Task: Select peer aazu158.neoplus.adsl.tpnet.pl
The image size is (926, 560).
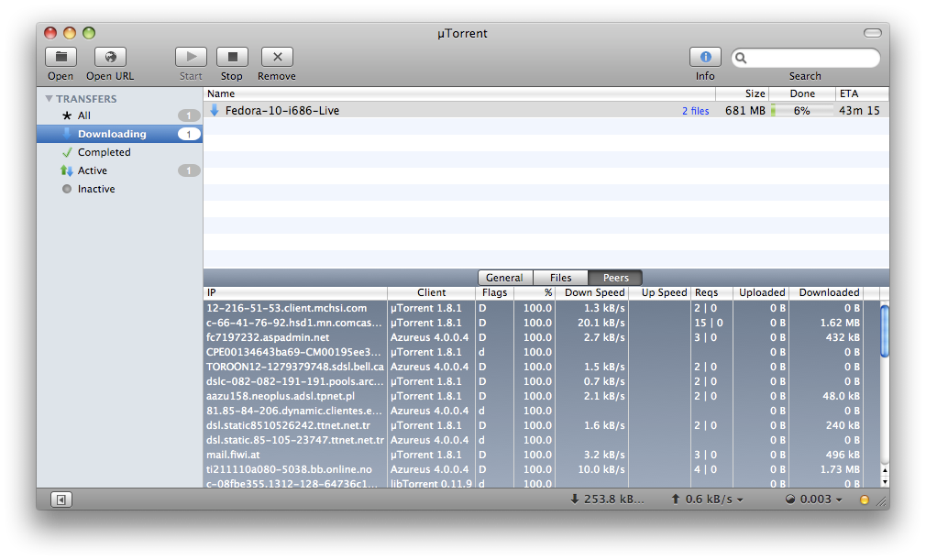Action: pos(281,396)
